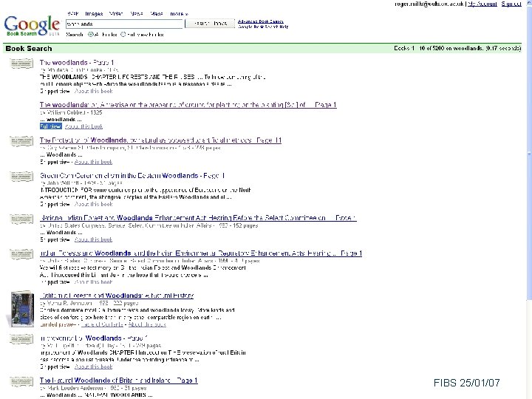Open 'About this book' for National Indian Forest hearing

pos(93,239)
